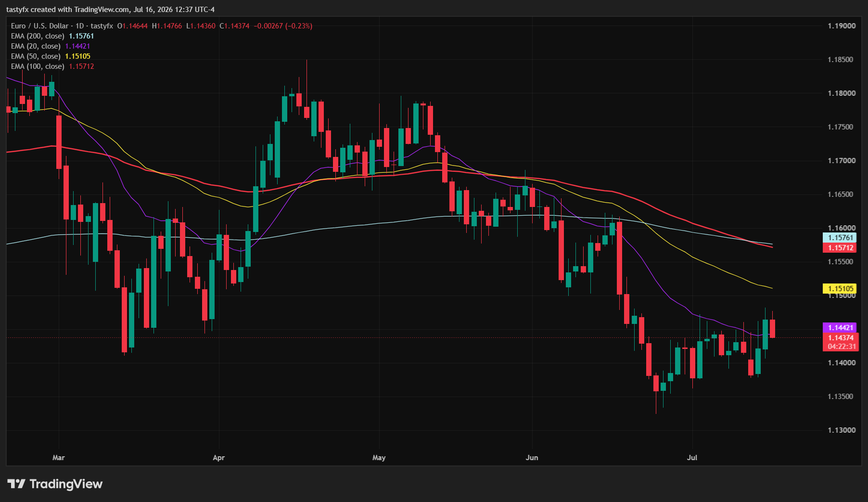868x502 pixels.
Task: Click the current price label 1.14374
Action: pos(841,337)
